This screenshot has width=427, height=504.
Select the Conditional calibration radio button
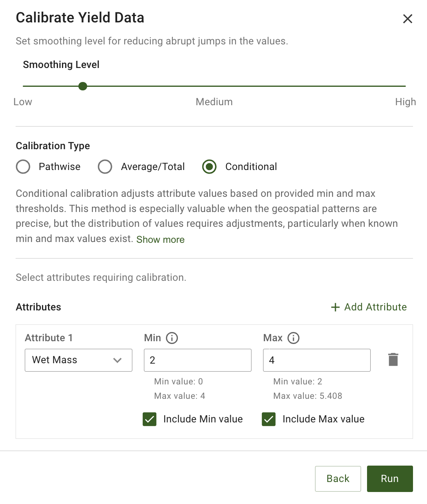click(209, 167)
